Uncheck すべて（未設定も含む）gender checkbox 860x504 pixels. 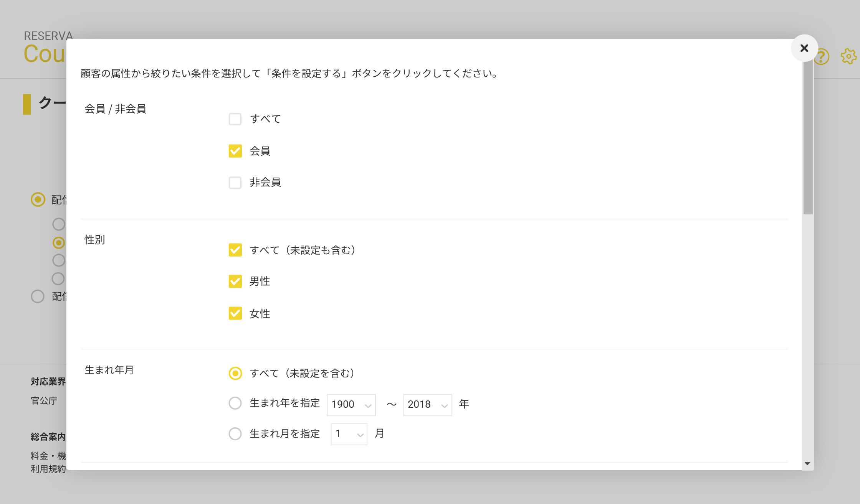235,250
